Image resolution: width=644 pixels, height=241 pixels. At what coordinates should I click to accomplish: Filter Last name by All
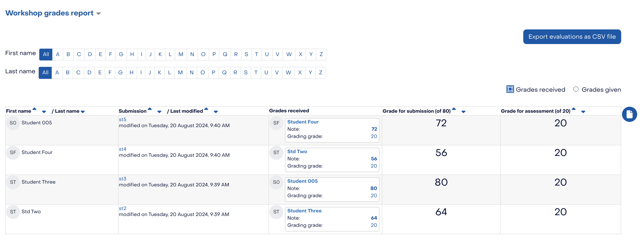point(45,73)
